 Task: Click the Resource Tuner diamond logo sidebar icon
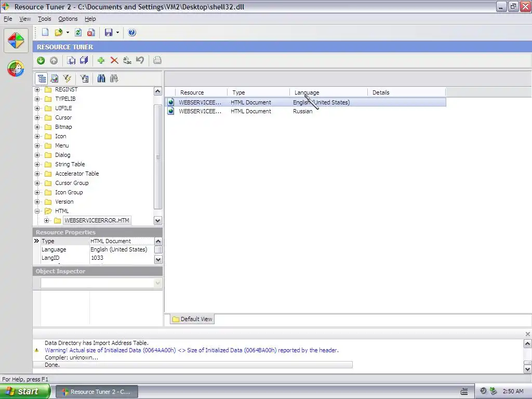pyautogui.click(x=16, y=41)
